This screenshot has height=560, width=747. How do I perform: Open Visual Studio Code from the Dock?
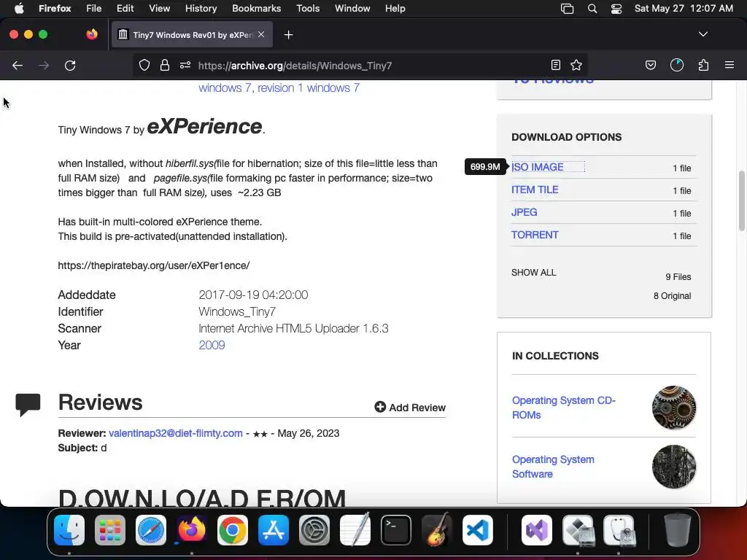coord(478,530)
